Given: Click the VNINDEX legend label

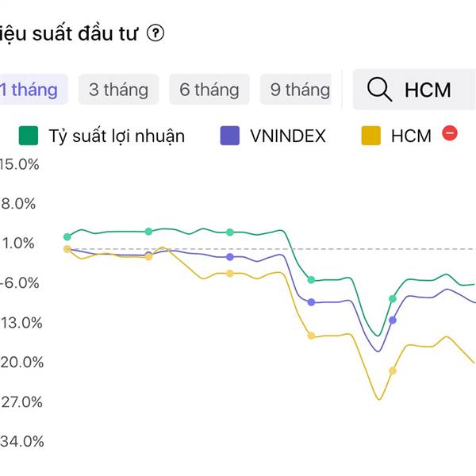Looking at the screenshot, I should point(288,136).
